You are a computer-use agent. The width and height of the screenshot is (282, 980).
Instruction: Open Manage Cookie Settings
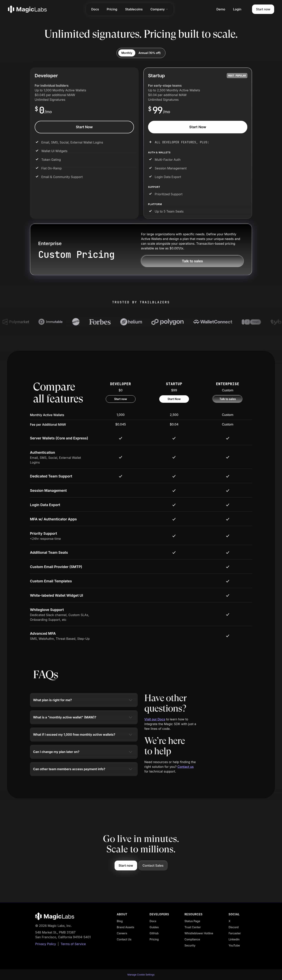(141, 974)
